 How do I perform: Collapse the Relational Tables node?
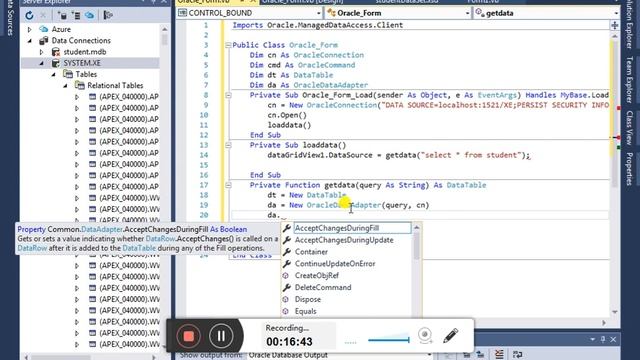(65, 86)
